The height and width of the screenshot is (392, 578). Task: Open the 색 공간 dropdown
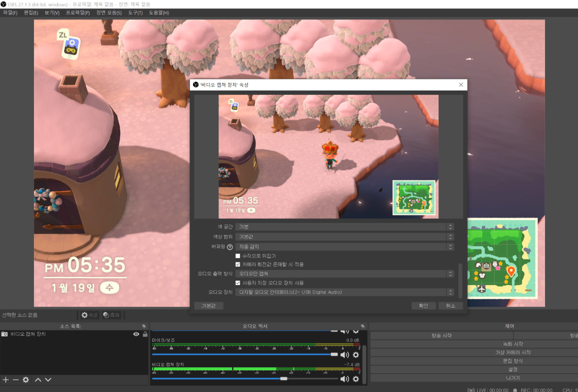[x=345, y=227]
